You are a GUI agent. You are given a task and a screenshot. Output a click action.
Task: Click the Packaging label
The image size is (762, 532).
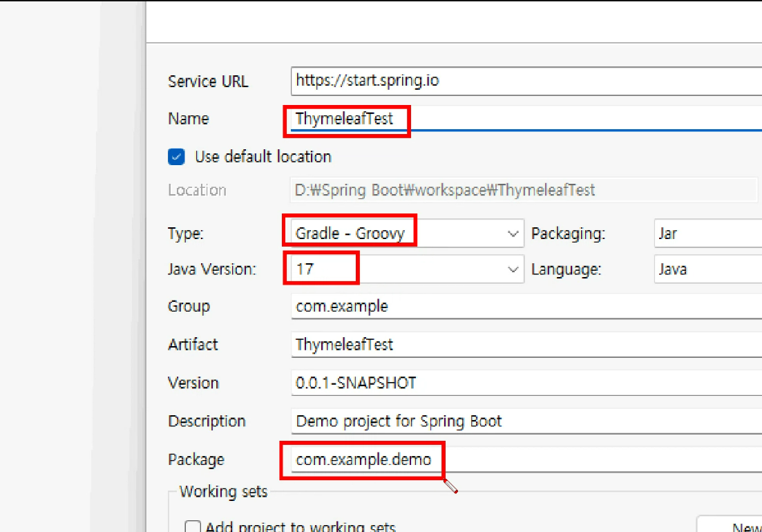tap(568, 234)
